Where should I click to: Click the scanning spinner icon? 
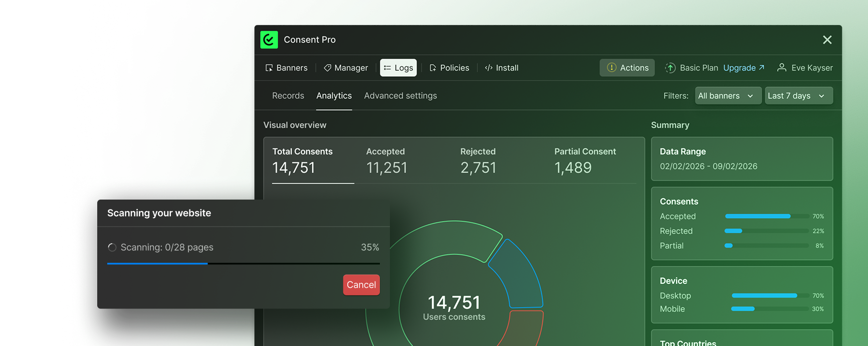[112, 247]
